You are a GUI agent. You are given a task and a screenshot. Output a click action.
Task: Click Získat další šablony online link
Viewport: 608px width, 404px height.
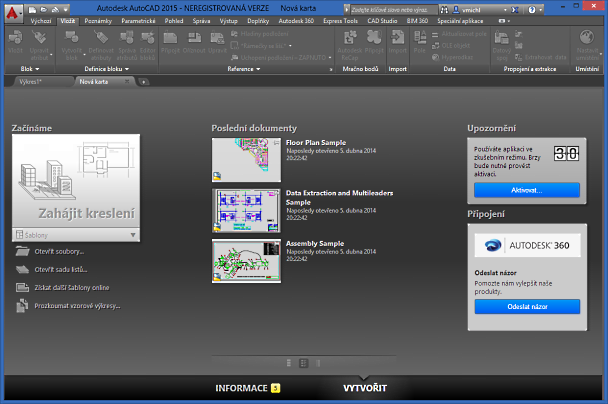(x=72, y=288)
